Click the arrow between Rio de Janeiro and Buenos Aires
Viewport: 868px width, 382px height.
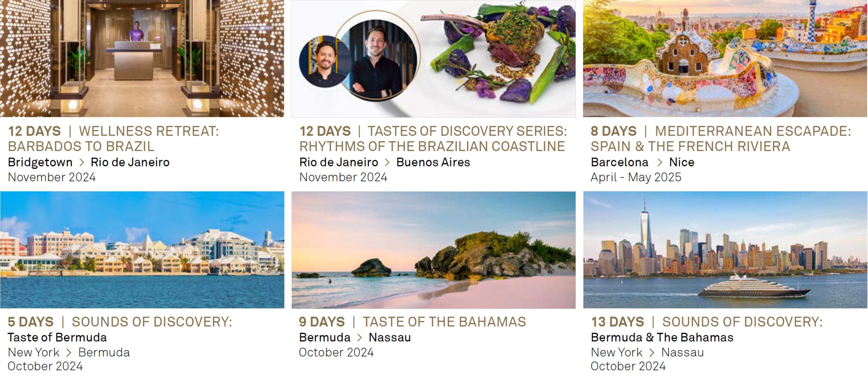[x=387, y=162]
